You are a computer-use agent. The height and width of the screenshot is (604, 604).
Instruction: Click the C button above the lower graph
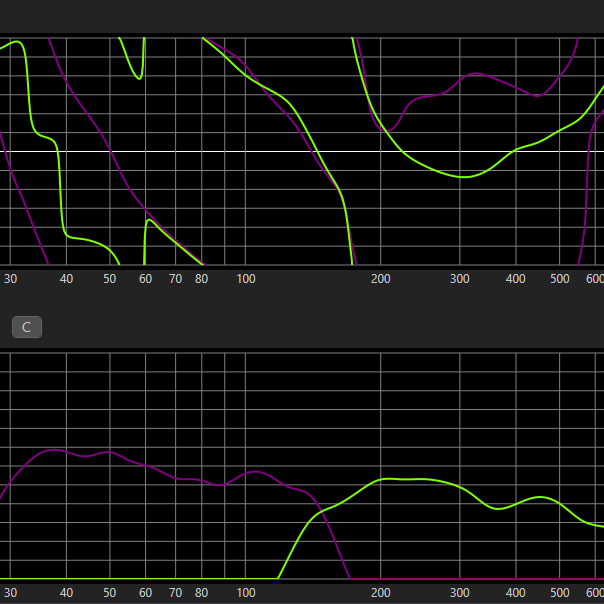(x=27, y=327)
